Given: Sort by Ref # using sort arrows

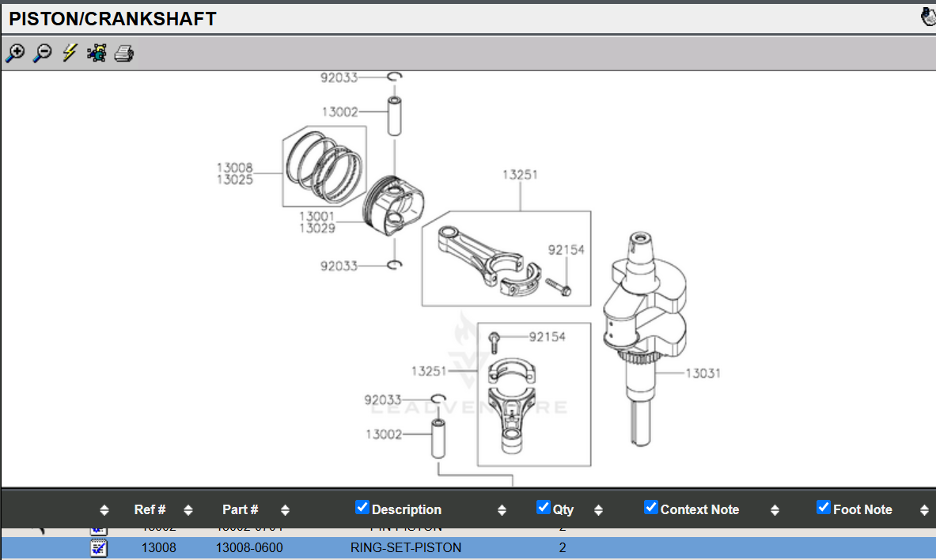Looking at the screenshot, I should (188, 510).
